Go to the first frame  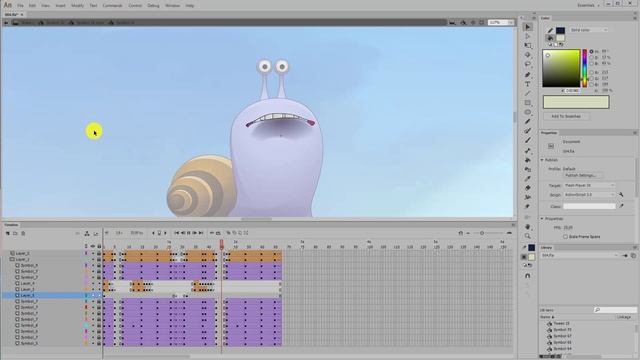[176, 233]
